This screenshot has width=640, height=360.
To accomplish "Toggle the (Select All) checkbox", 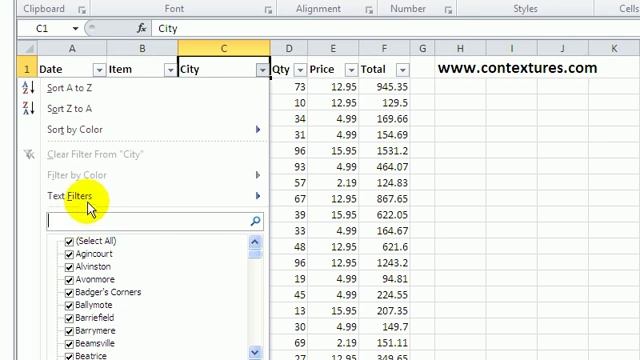I will pyautogui.click(x=69, y=241).
